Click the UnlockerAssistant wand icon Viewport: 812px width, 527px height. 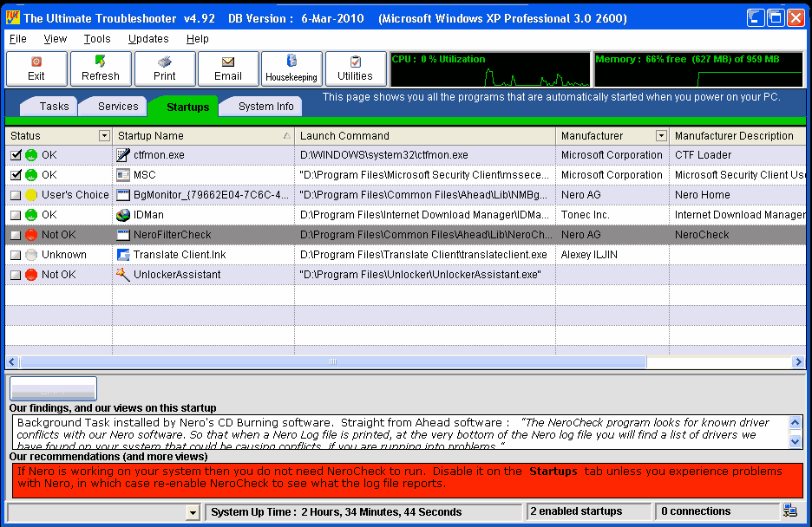pyautogui.click(x=122, y=275)
